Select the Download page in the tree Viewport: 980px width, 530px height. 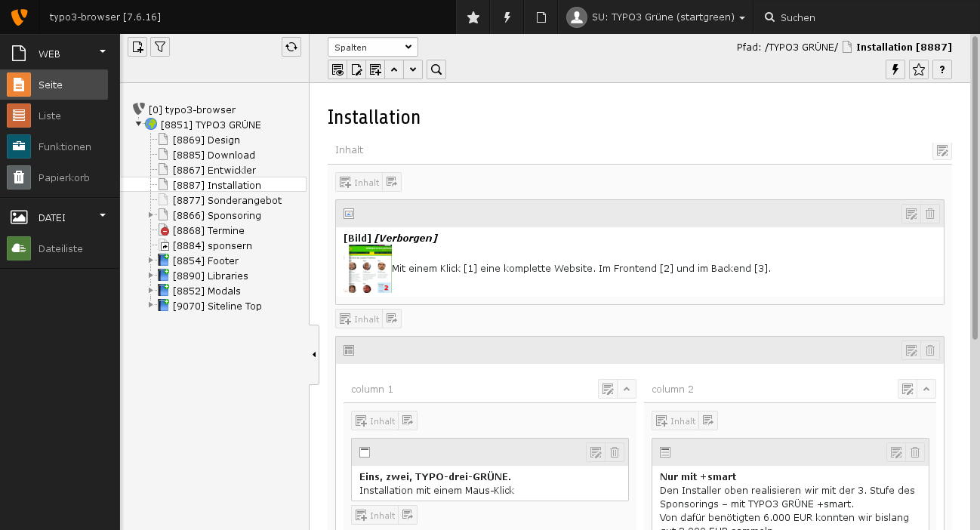[x=214, y=155]
